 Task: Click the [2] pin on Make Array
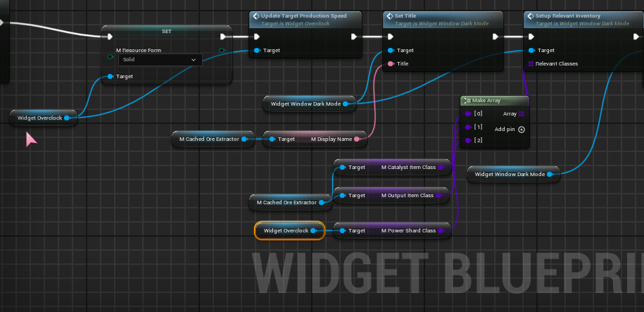click(x=468, y=141)
